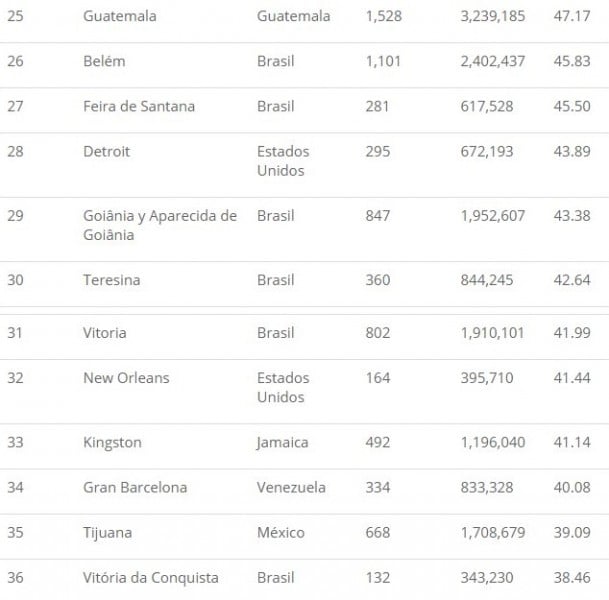The image size is (609, 600).
Task: Click population value 1,708,679
Action: (x=493, y=533)
